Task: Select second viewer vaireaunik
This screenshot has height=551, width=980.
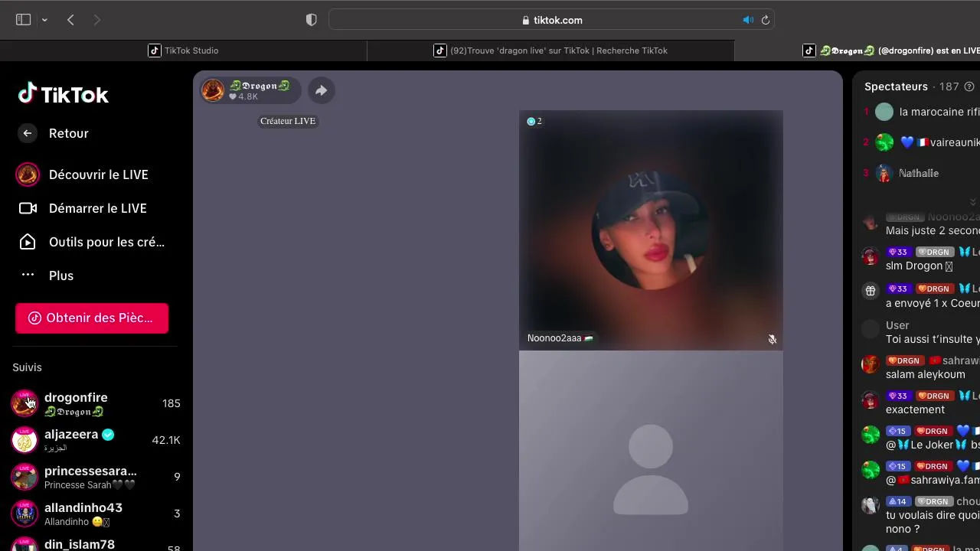Action: pyautogui.click(x=921, y=142)
